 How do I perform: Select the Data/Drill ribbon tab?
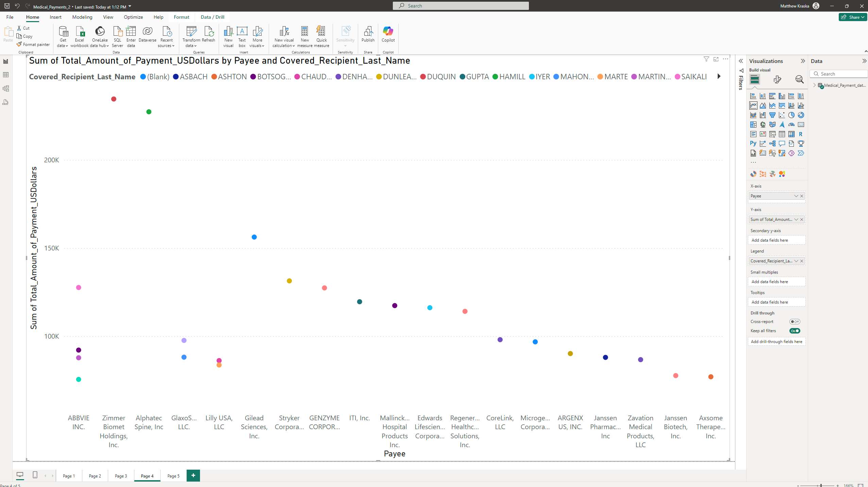click(x=212, y=17)
